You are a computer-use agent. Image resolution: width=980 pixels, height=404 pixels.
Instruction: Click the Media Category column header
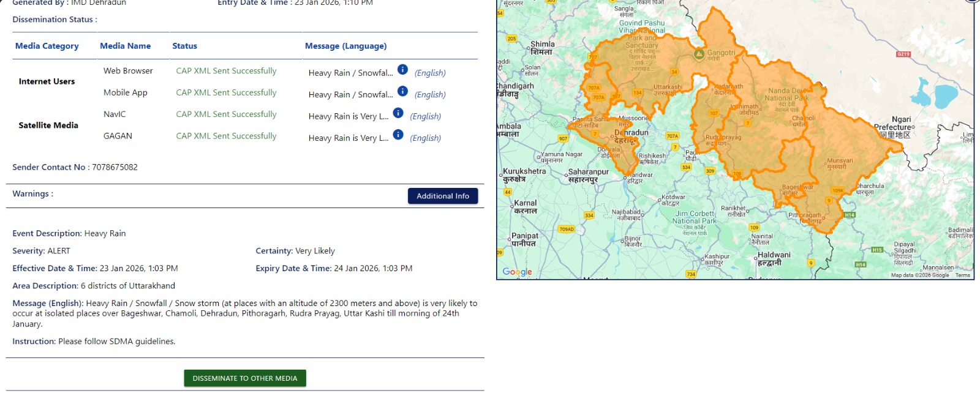pyautogui.click(x=47, y=46)
